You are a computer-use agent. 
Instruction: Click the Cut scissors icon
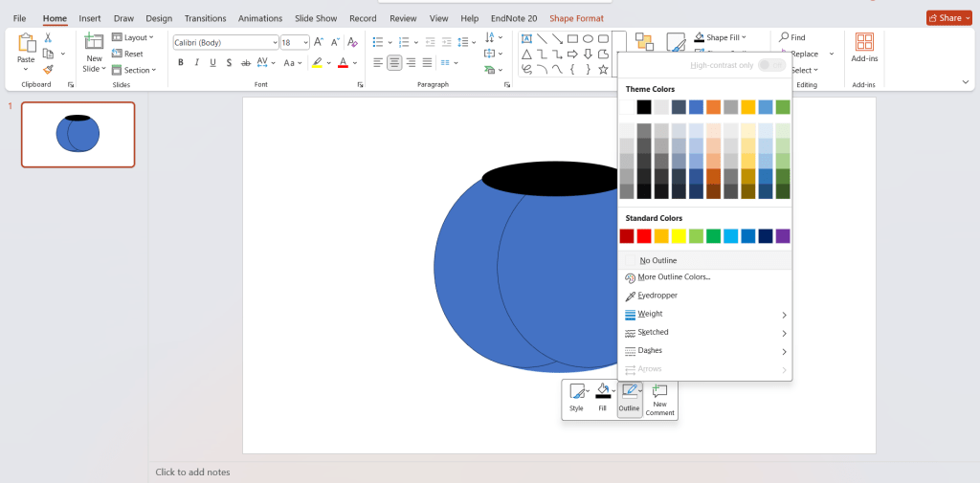(x=48, y=38)
